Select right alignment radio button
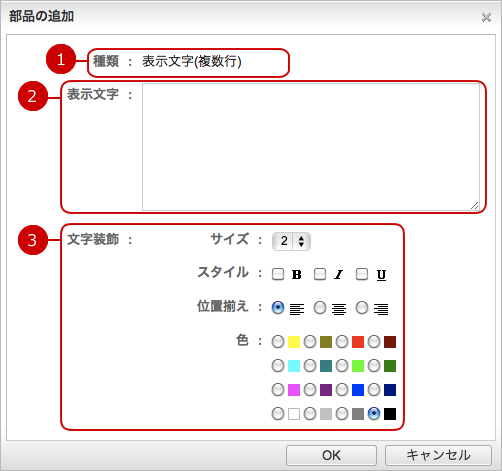 362,308
